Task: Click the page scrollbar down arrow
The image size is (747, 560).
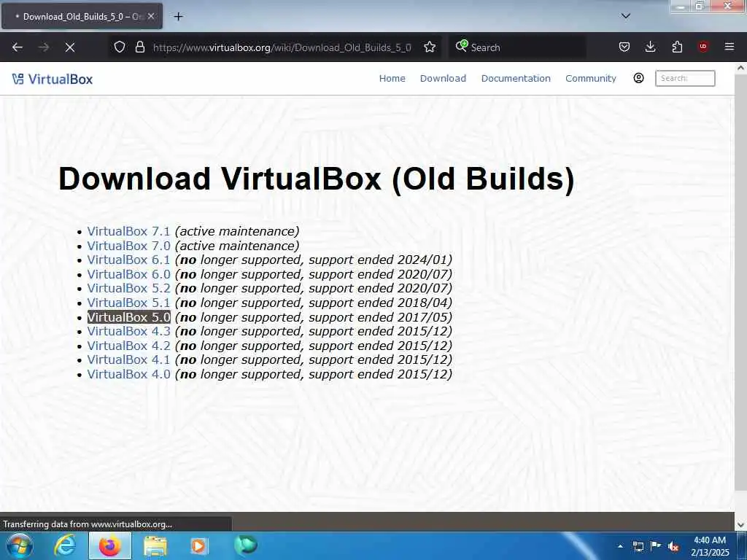Action: 741,525
